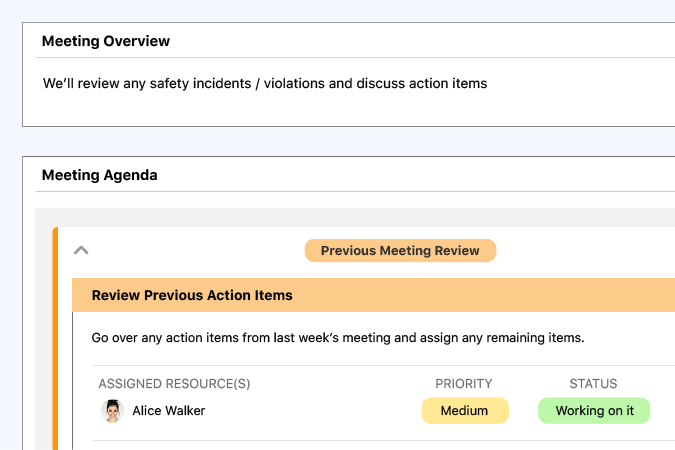The height and width of the screenshot is (450, 675).
Task: Click the orange accent bar beside agenda item
Action: pyautogui.click(x=55, y=340)
